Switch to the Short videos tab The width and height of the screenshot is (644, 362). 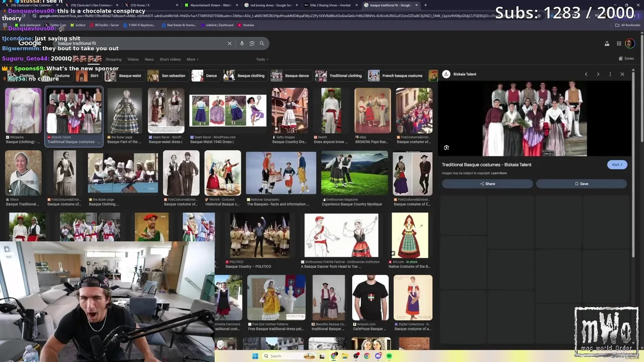170,59
